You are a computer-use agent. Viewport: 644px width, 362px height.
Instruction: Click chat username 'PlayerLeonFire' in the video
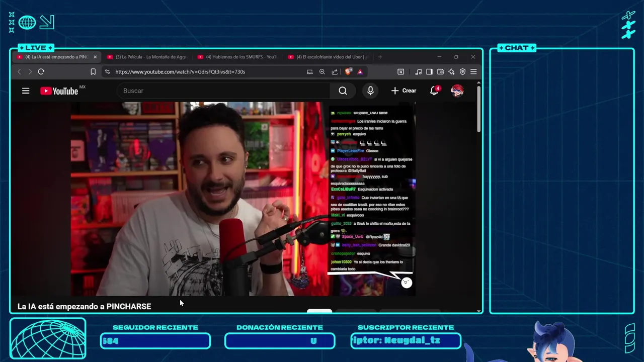point(350,151)
